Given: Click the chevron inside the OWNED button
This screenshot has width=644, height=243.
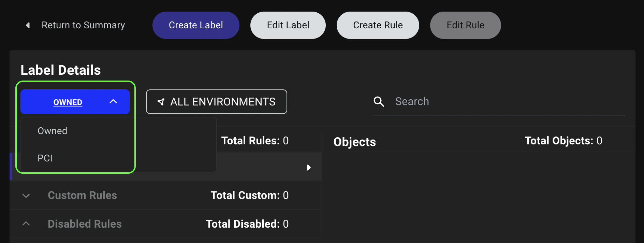Looking at the screenshot, I should (x=114, y=101).
